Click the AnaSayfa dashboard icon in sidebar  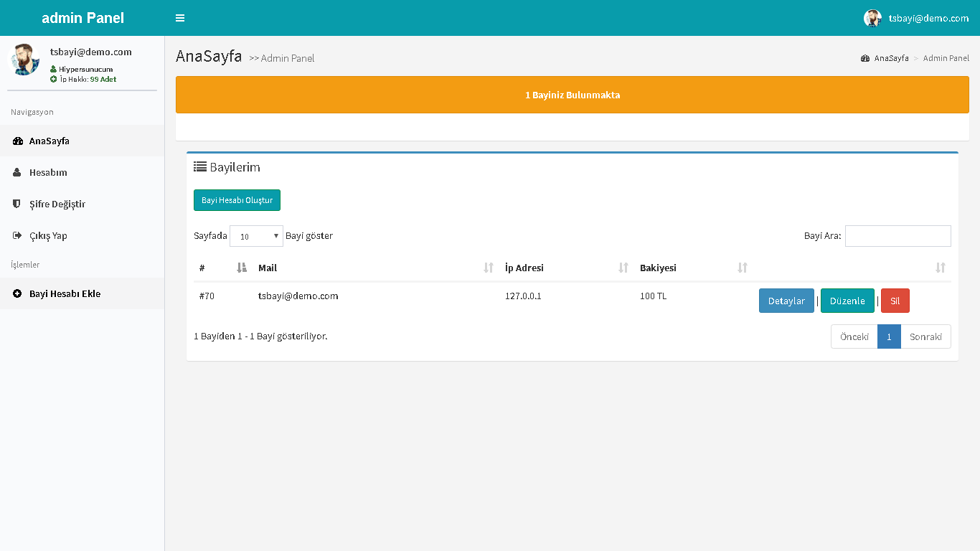[17, 141]
